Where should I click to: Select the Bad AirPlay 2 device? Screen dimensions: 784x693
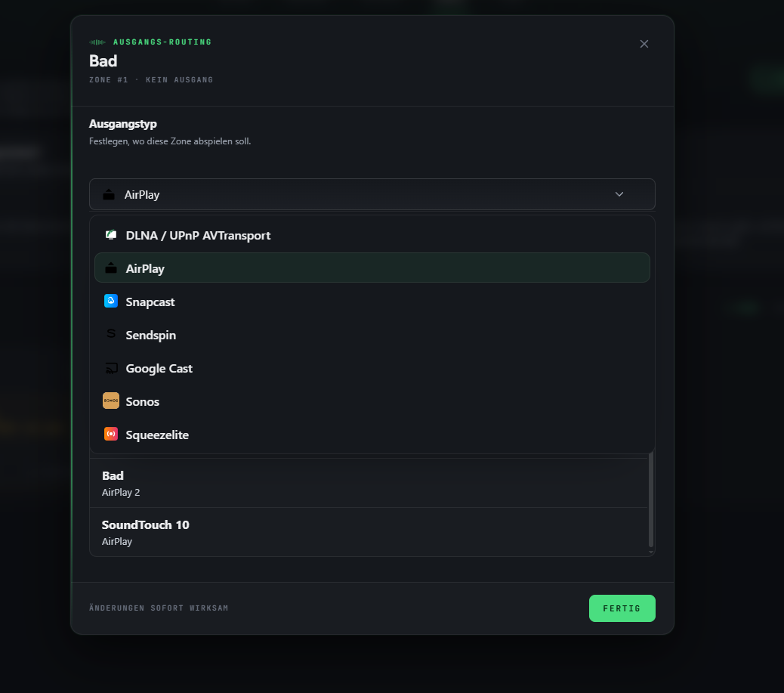coord(369,484)
